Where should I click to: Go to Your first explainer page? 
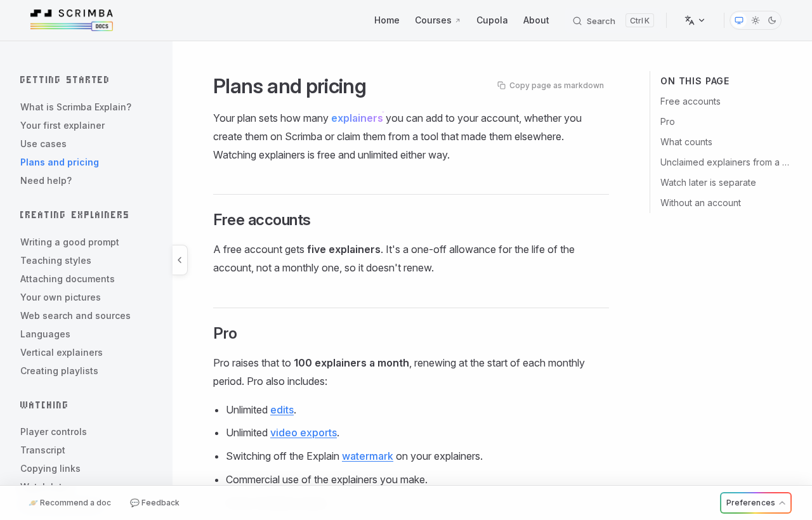point(63,126)
